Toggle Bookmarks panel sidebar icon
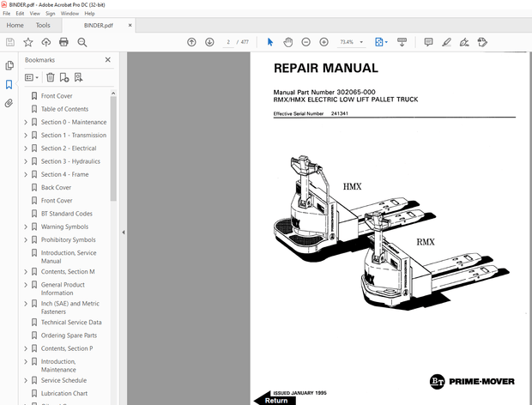The image size is (532, 405). [9, 84]
